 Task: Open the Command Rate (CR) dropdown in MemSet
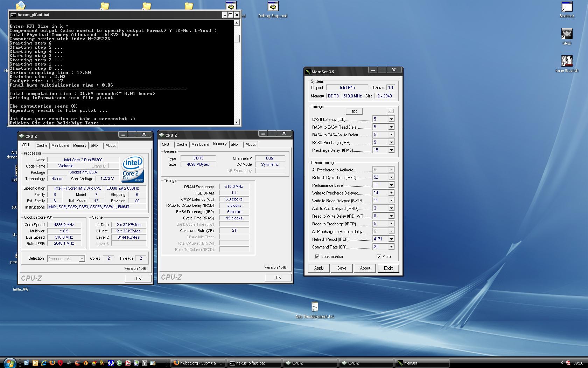[391, 247]
